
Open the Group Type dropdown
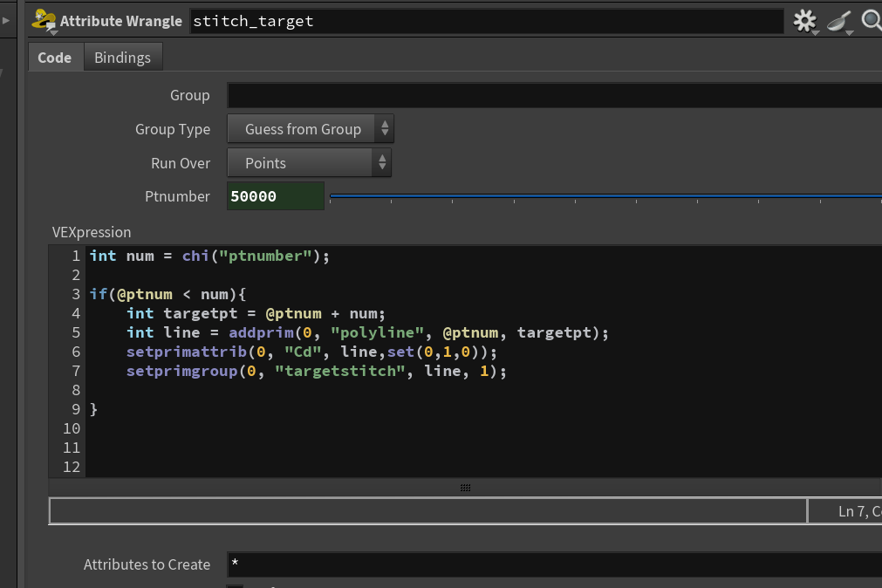point(310,129)
